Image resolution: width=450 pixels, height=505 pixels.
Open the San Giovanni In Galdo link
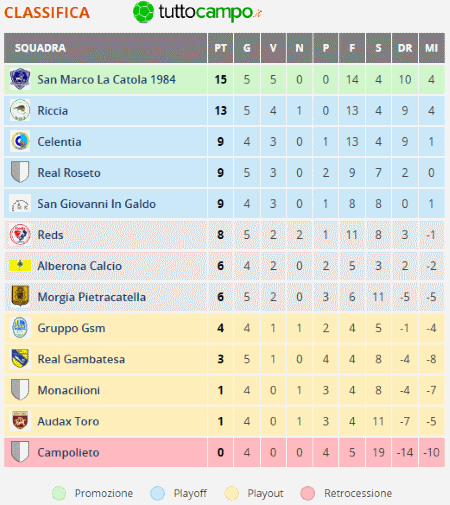[97, 204]
